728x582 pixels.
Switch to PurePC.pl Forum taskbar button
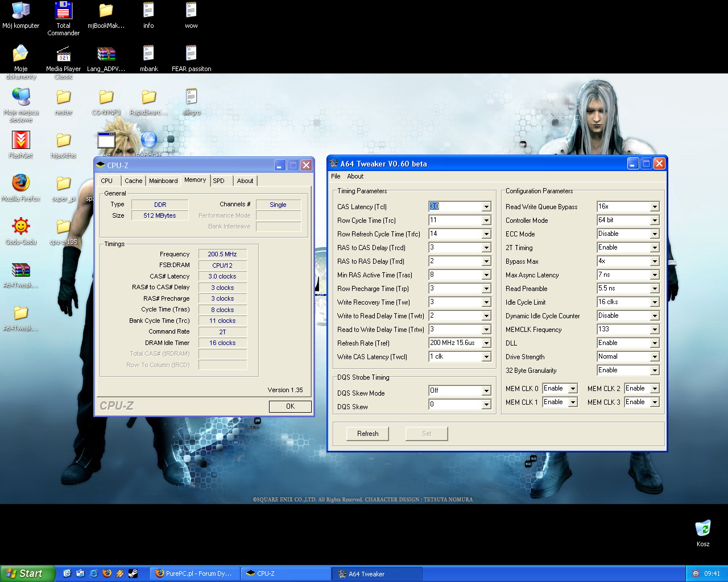(x=195, y=573)
